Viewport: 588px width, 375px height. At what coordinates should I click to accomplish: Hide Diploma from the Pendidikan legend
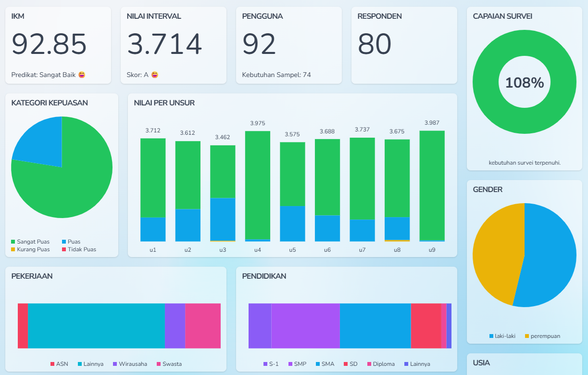(x=380, y=364)
